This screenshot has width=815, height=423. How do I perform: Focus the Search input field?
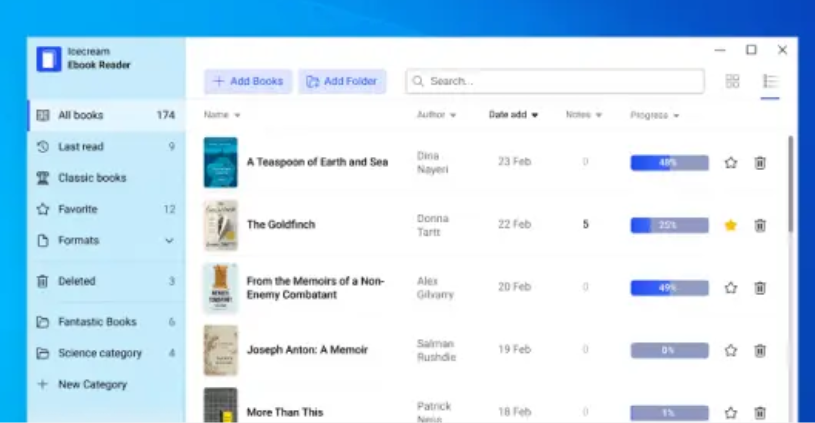tap(555, 81)
